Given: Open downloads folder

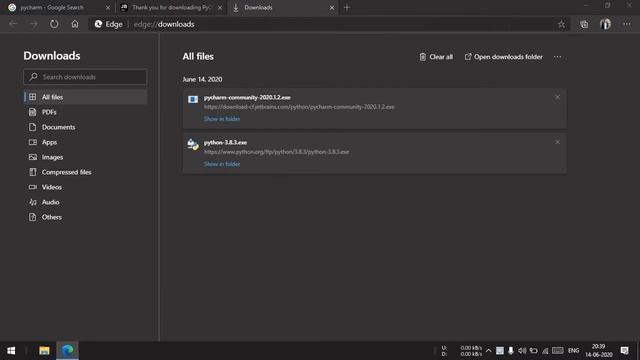Looking at the screenshot, I should (x=503, y=57).
